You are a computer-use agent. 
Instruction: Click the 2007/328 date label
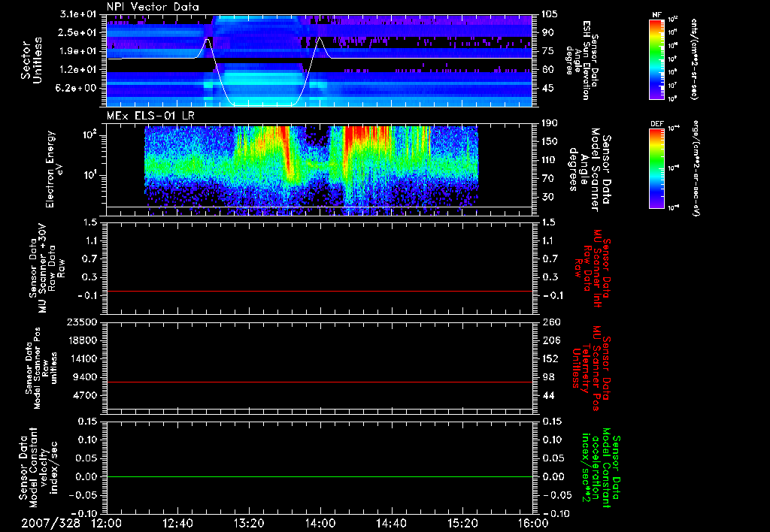pyautogui.click(x=50, y=523)
